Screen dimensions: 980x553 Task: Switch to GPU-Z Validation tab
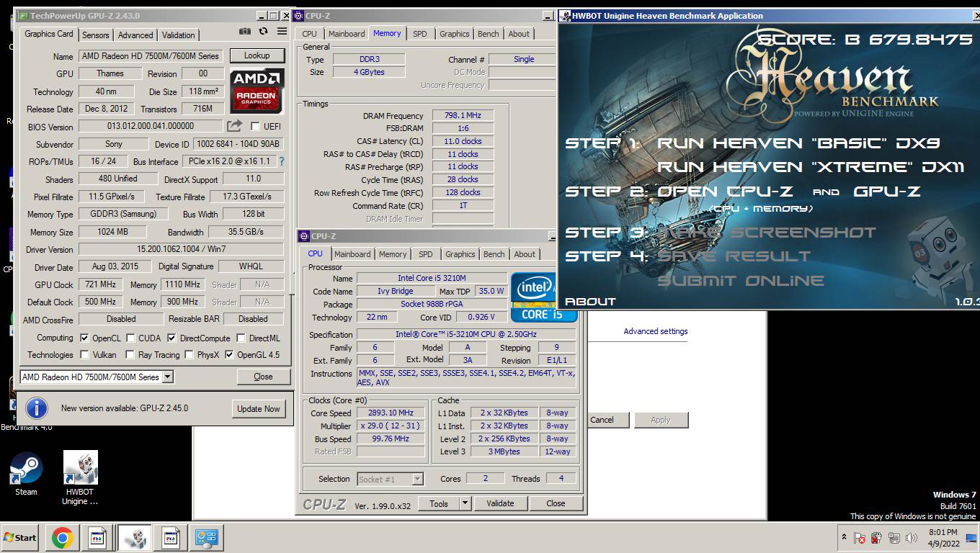(178, 35)
